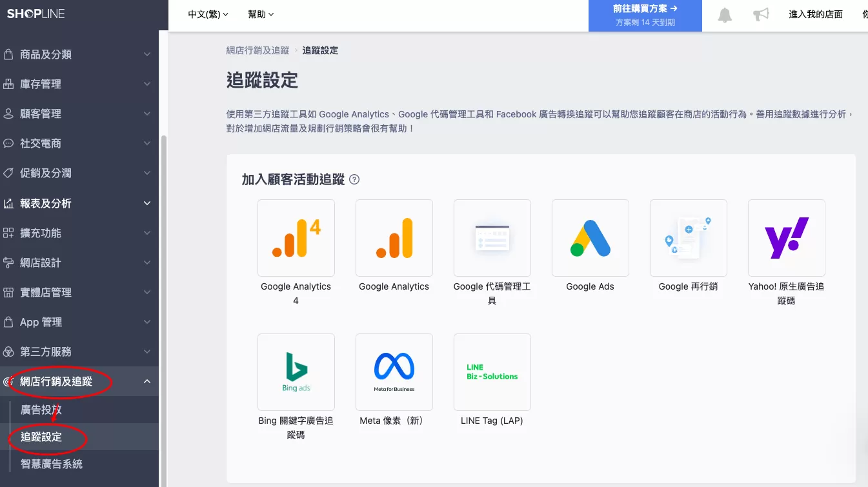The height and width of the screenshot is (487, 868).
Task: Select the LINE Biz-Solutions tile icon
Action: (492, 372)
